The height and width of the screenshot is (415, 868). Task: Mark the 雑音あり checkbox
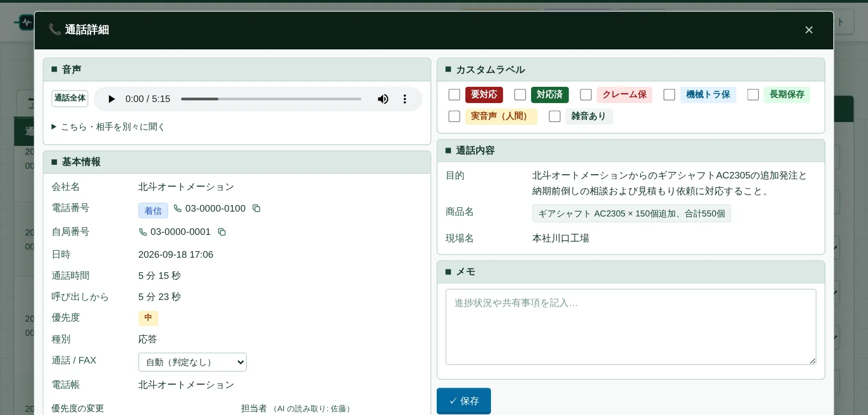pos(554,116)
